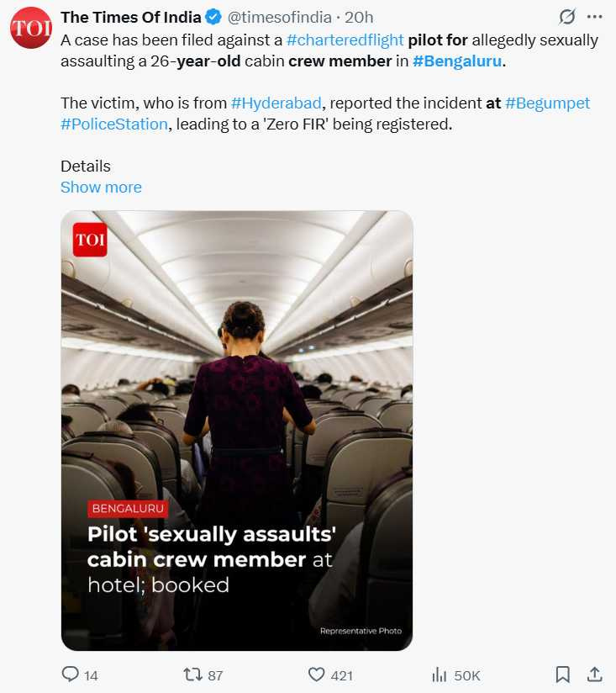Click the reply comment icon
The image size is (616, 693).
[x=70, y=674]
